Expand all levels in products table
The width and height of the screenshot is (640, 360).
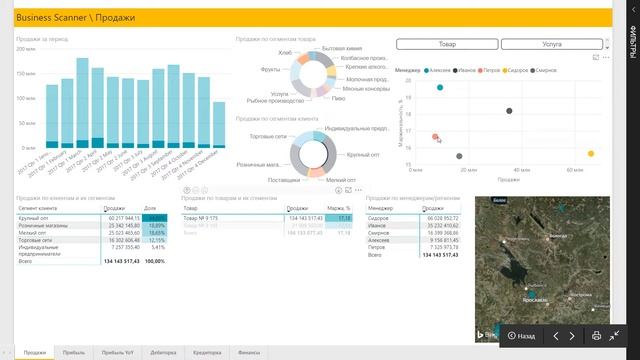[205, 190]
